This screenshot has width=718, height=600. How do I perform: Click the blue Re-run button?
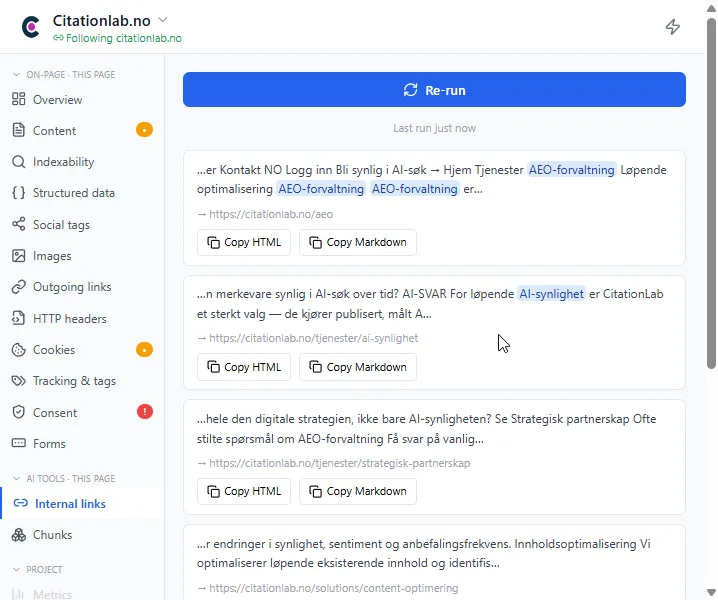(434, 90)
